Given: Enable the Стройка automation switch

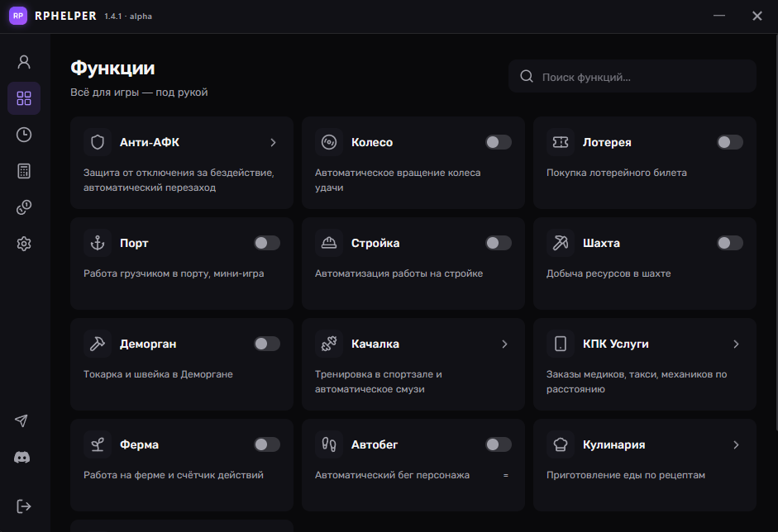Looking at the screenshot, I should point(499,243).
